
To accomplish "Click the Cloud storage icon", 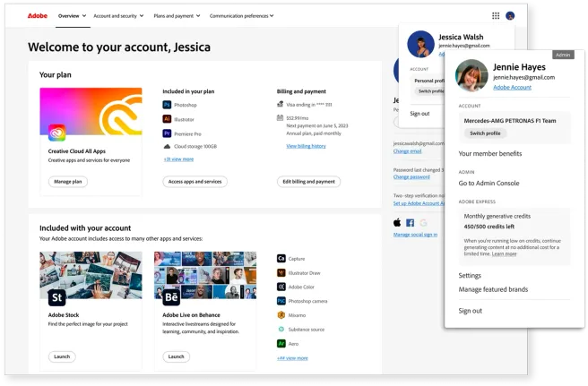I will tap(167, 147).
